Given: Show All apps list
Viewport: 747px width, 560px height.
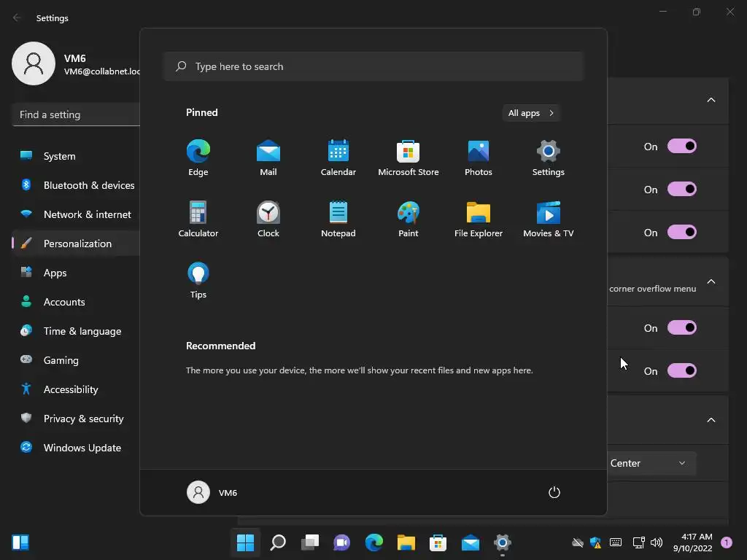Looking at the screenshot, I should (531, 113).
